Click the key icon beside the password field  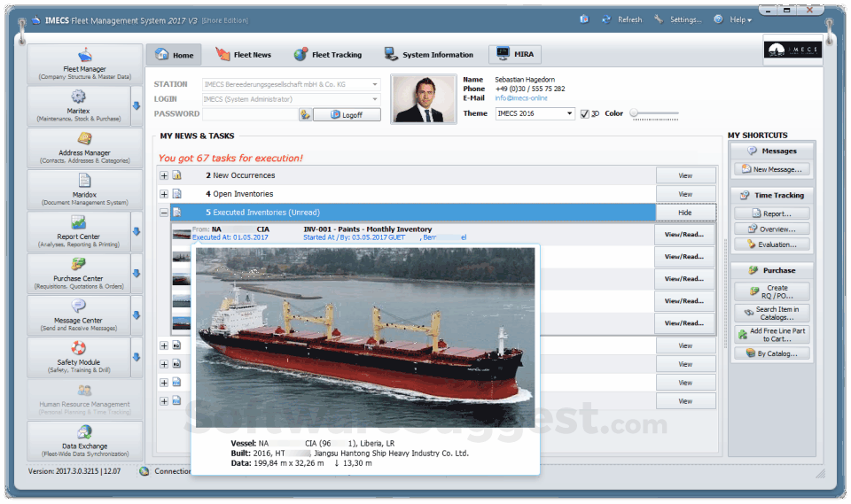coord(305,114)
